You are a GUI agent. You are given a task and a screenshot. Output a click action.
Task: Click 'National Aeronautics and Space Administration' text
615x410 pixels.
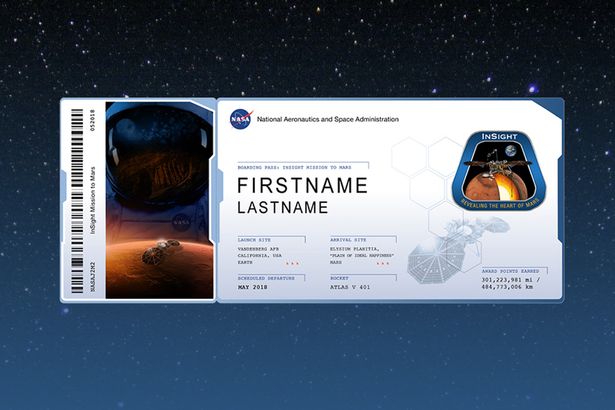[x=328, y=119]
